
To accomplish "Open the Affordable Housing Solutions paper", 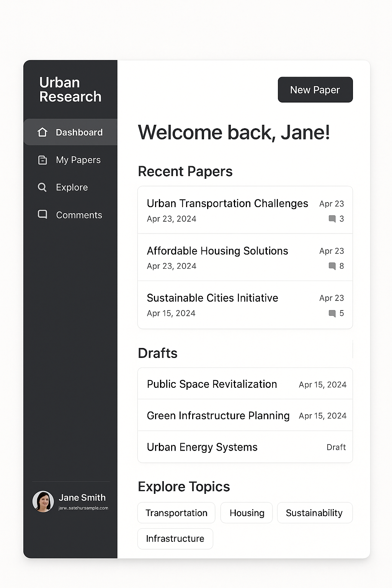I will [x=217, y=251].
